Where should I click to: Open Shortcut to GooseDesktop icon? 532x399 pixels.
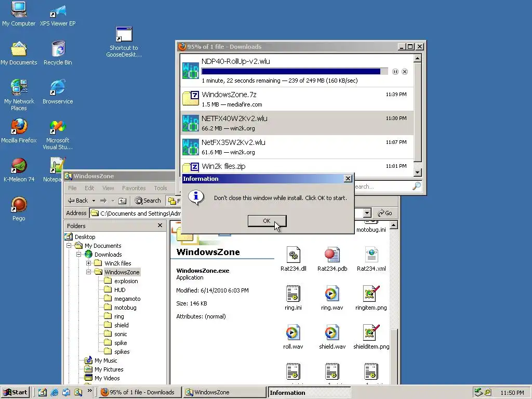[124, 42]
